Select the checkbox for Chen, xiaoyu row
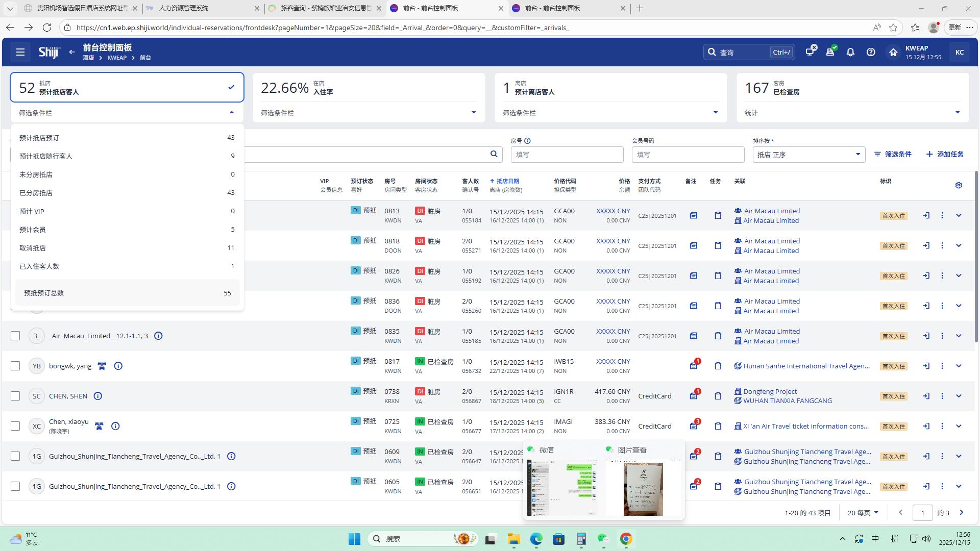This screenshot has height=551, width=980. pos(15,426)
